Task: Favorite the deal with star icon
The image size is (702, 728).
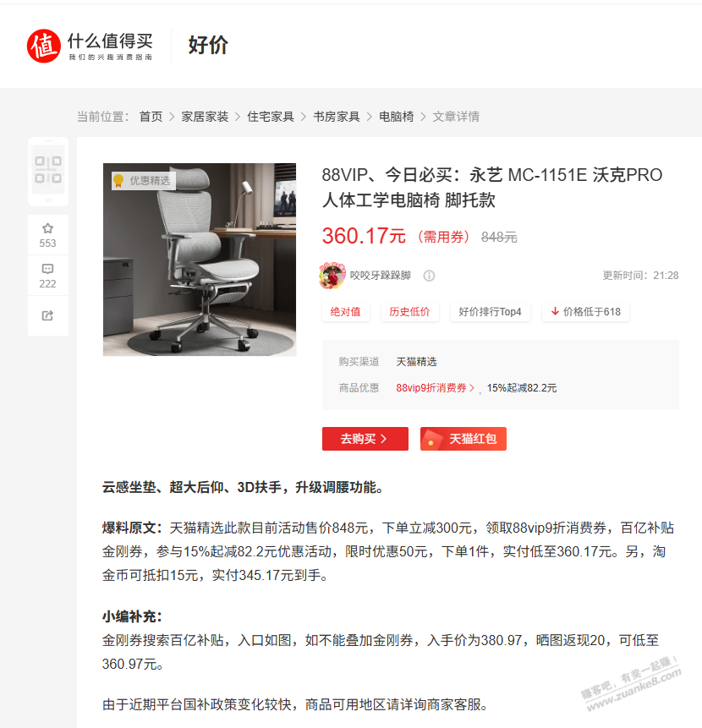Action: tap(48, 228)
